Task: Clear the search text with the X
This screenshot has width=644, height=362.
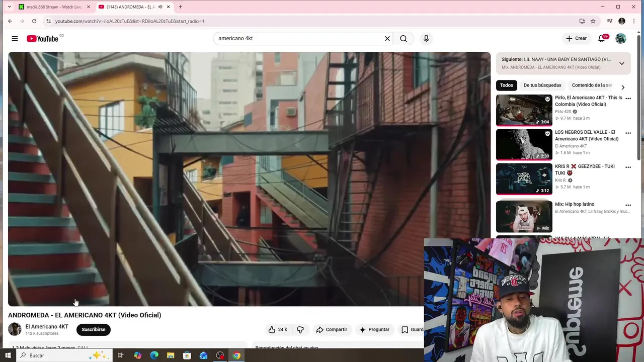Action: 387,39
